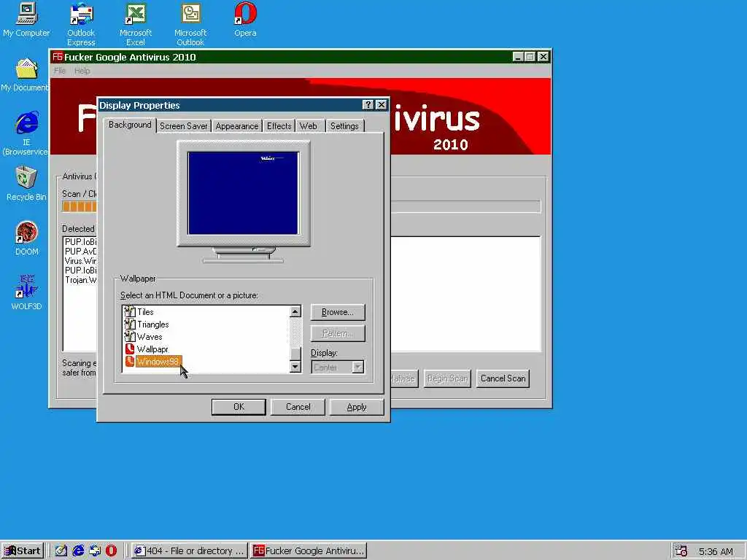Click Apply in Display Properties
Viewport: 747px width, 560px height.
tap(357, 407)
